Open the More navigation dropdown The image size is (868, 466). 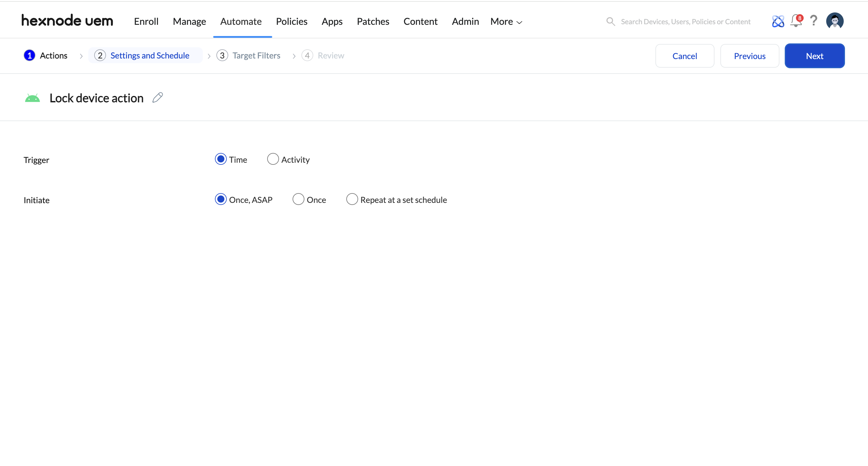pyautogui.click(x=505, y=21)
